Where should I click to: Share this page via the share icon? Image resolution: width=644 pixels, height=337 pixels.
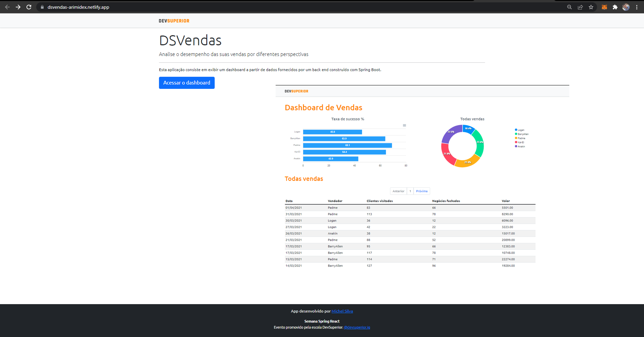[x=580, y=7]
